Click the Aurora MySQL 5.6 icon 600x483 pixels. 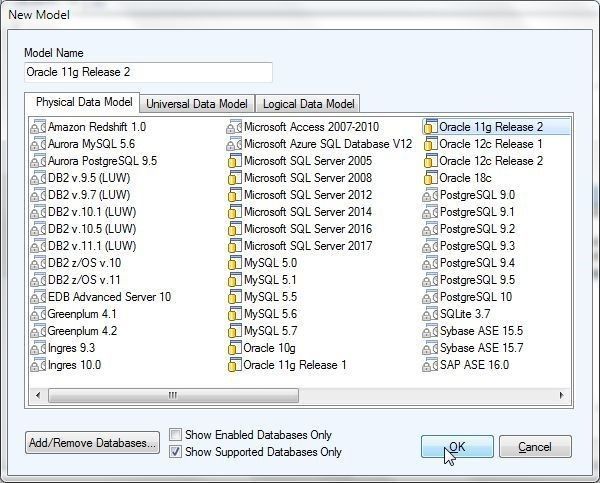pyautogui.click(x=38, y=144)
